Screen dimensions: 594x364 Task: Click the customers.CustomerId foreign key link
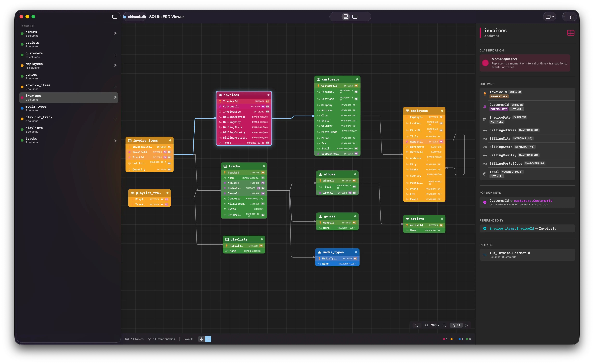pos(533,201)
